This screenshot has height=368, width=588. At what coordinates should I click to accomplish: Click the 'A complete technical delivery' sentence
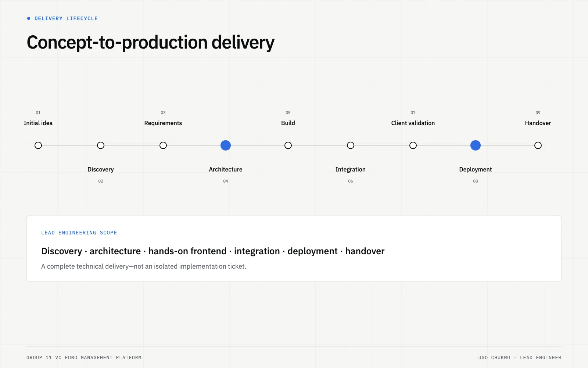144,266
